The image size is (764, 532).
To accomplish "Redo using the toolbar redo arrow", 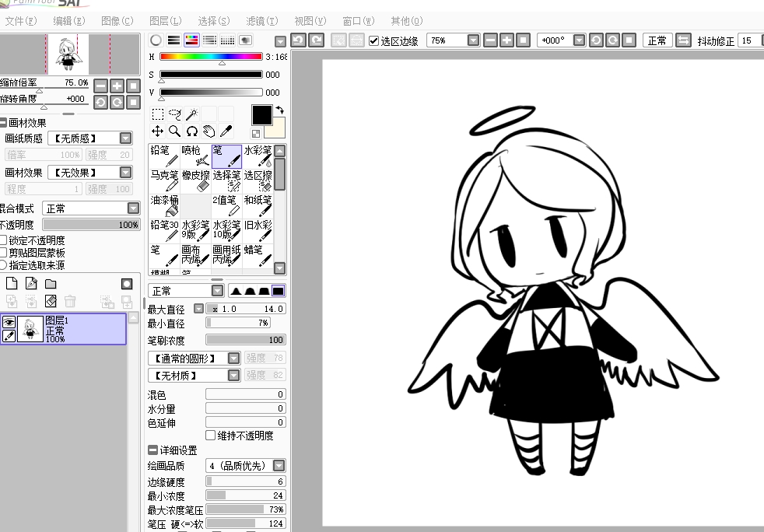I will (x=316, y=40).
